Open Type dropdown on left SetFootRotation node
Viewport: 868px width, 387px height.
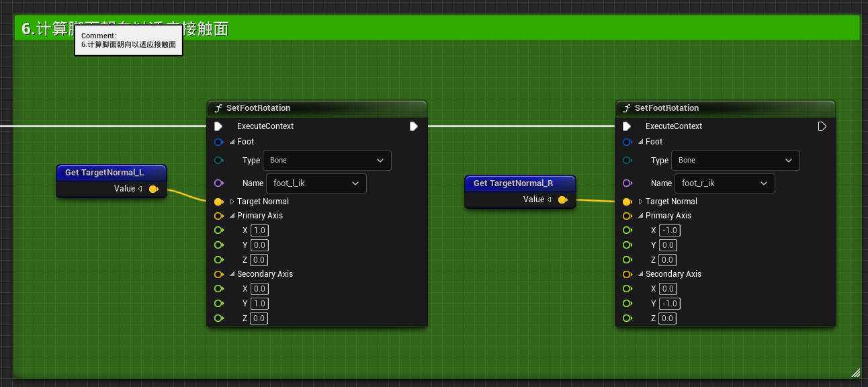coord(327,161)
